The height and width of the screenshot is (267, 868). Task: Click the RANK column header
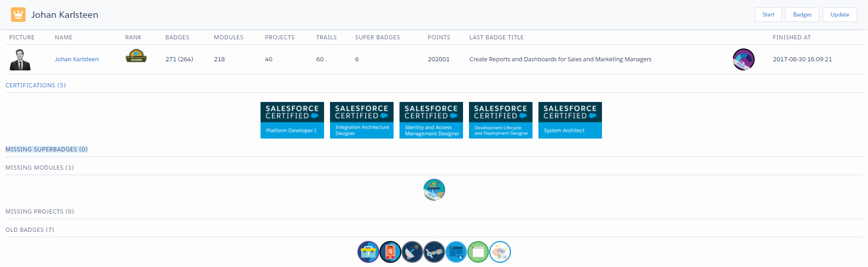133,37
